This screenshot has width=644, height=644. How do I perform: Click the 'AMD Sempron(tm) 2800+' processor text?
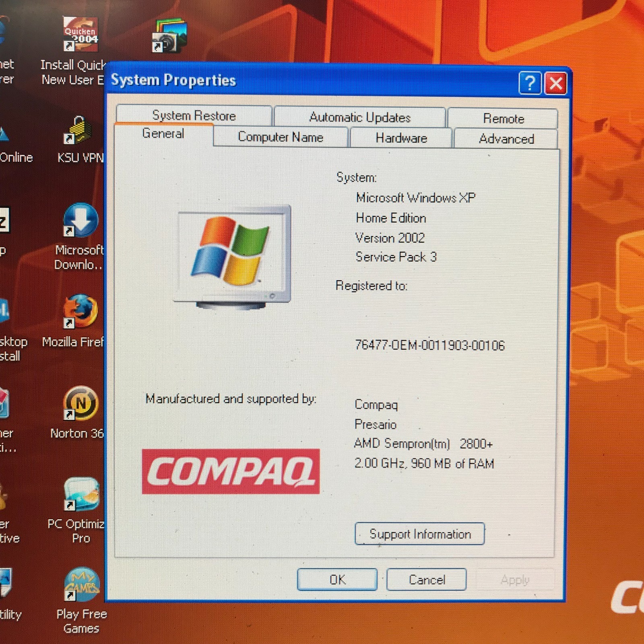point(423,444)
